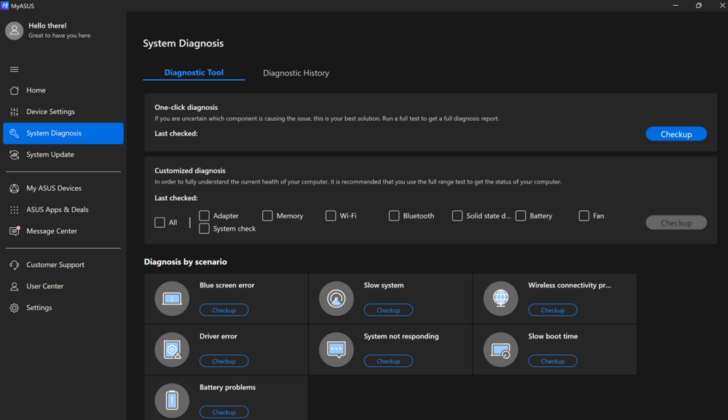The image size is (728, 420).
Task: Click the Message Center icon
Action: (14, 231)
